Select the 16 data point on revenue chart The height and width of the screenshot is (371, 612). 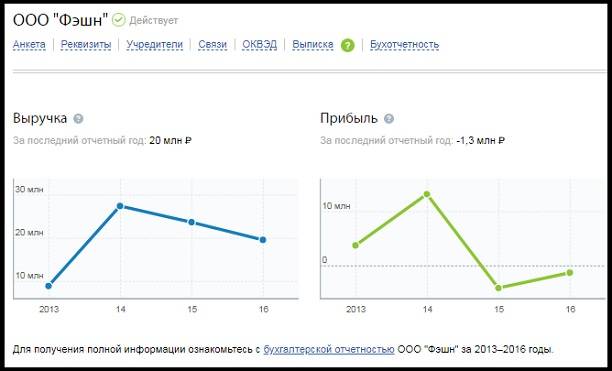263,240
